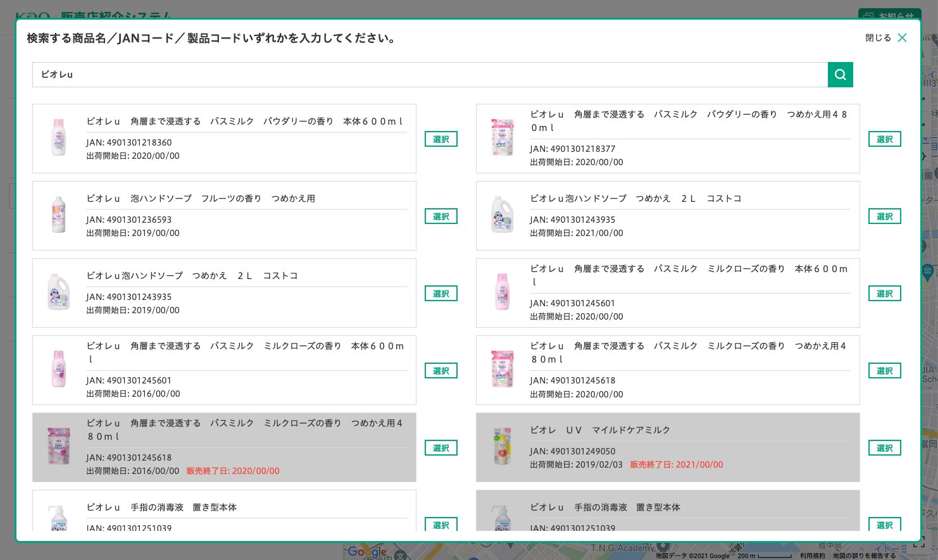The width and height of the screenshot is (938, 560).
Task: Click the フルーツの香り hand soap refill image
Action: click(59, 214)
